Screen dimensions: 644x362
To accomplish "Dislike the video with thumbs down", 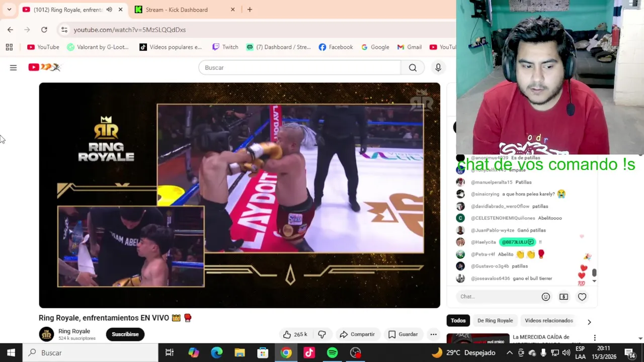I will point(322,334).
